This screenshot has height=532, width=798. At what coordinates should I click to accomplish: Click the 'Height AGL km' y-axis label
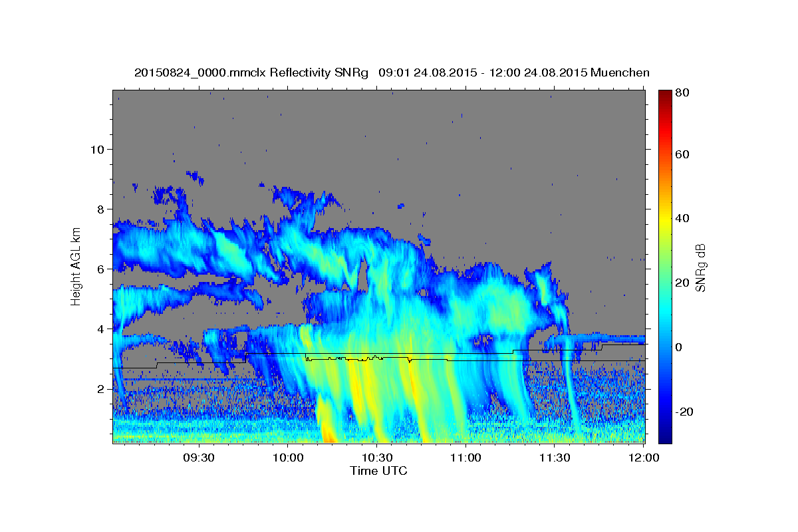coord(76,267)
